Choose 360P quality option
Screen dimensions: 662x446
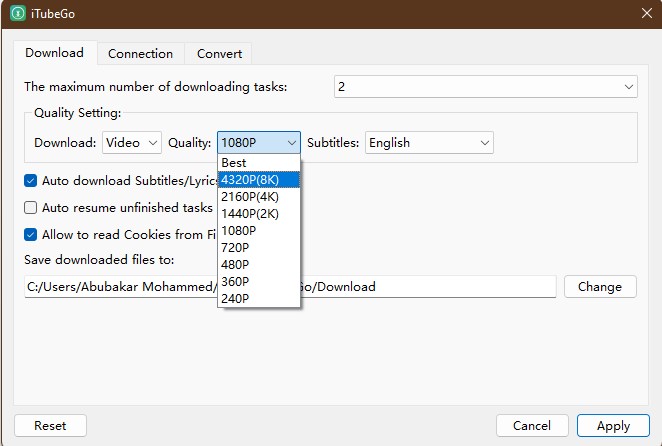259,281
